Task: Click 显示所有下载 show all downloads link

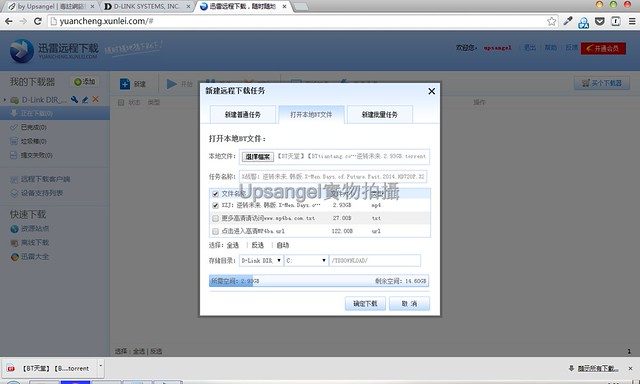Action: (x=598, y=368)
